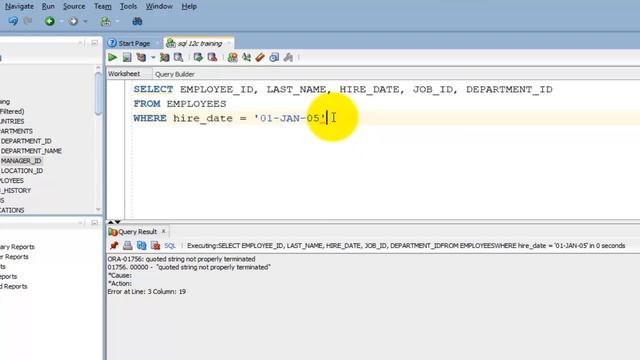This screenshot has width=640, height=360.
Task: Open the SQL History icon
Action: click(274, 58)
